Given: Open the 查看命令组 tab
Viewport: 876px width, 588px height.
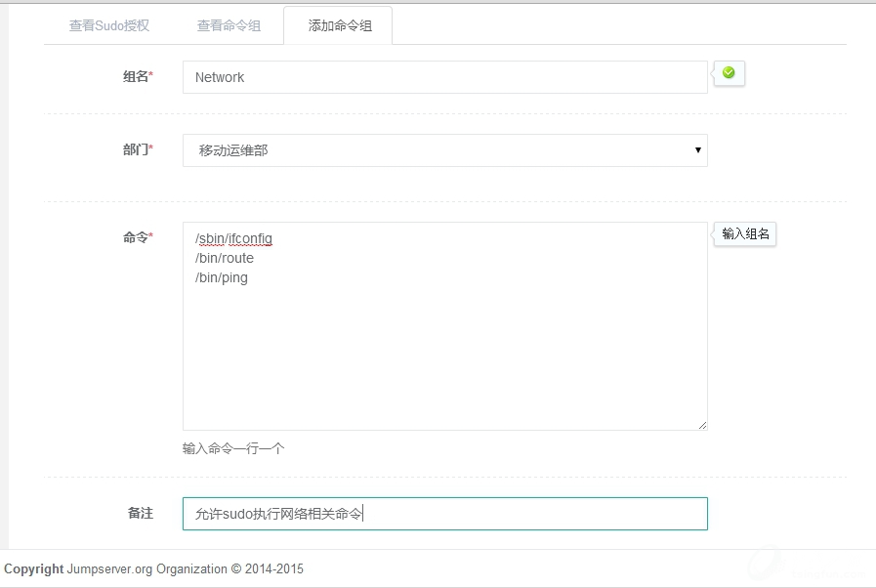Looking at the screenshot, I should (x=229, y=26).
